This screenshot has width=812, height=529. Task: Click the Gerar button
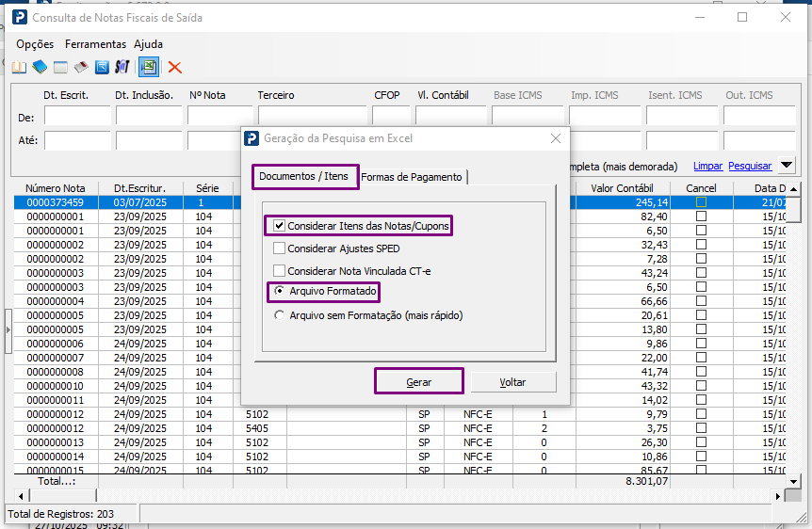pos(418,382)
